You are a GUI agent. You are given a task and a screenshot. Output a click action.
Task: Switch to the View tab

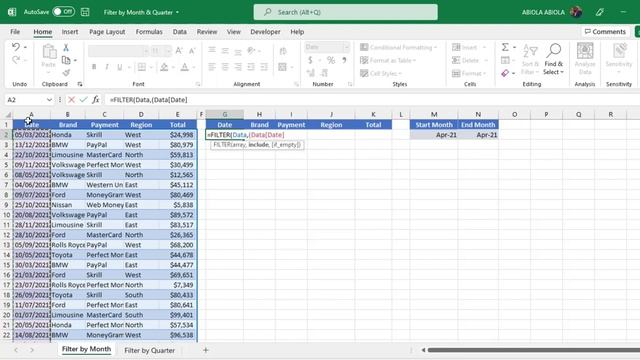(x=233, y=31)
